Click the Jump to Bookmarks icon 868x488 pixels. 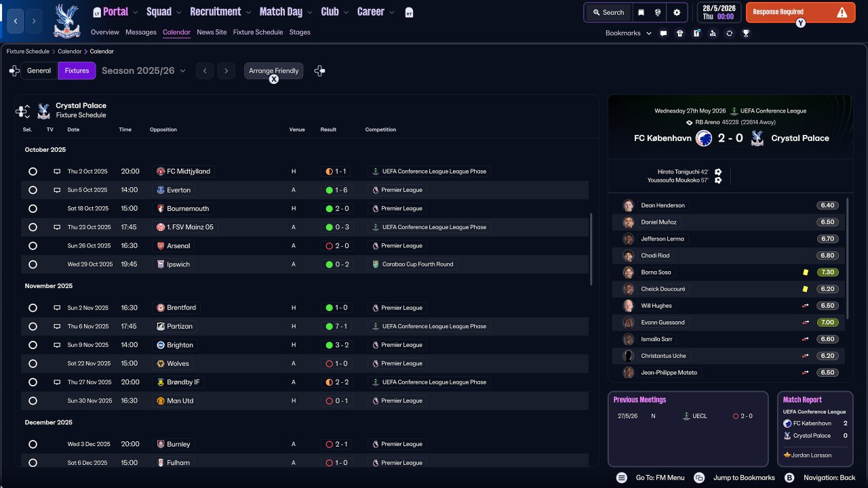699,478
